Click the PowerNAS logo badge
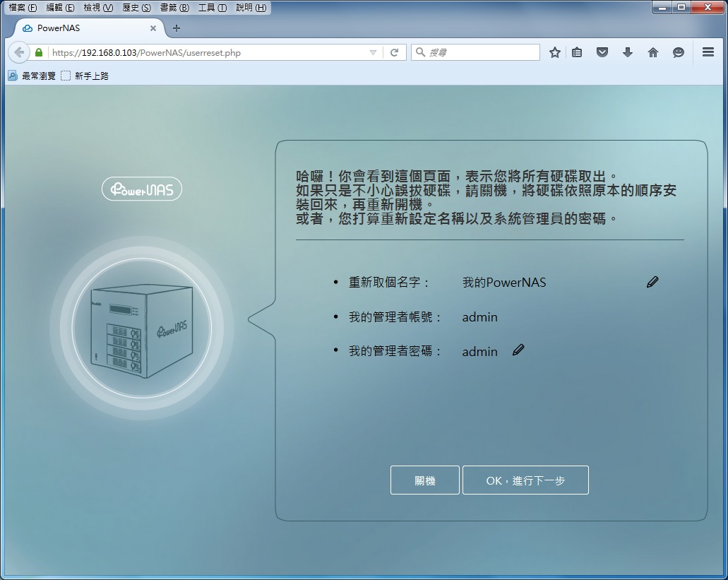This screenshot has height=580, width=728. click(142, 189)
